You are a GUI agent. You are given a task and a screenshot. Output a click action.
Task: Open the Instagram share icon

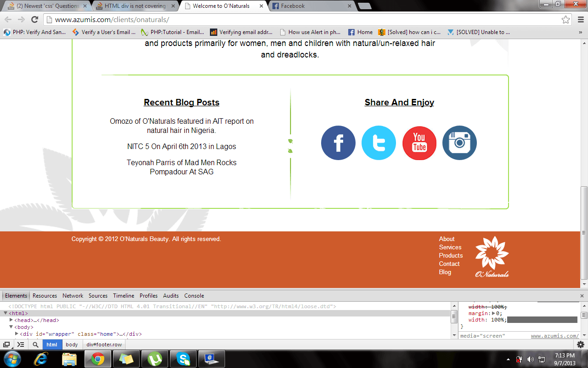(x=459, y=143)
